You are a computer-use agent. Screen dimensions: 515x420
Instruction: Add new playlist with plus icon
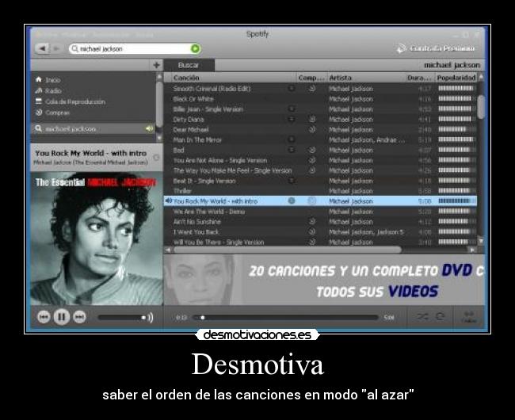(x=156, y=65)
